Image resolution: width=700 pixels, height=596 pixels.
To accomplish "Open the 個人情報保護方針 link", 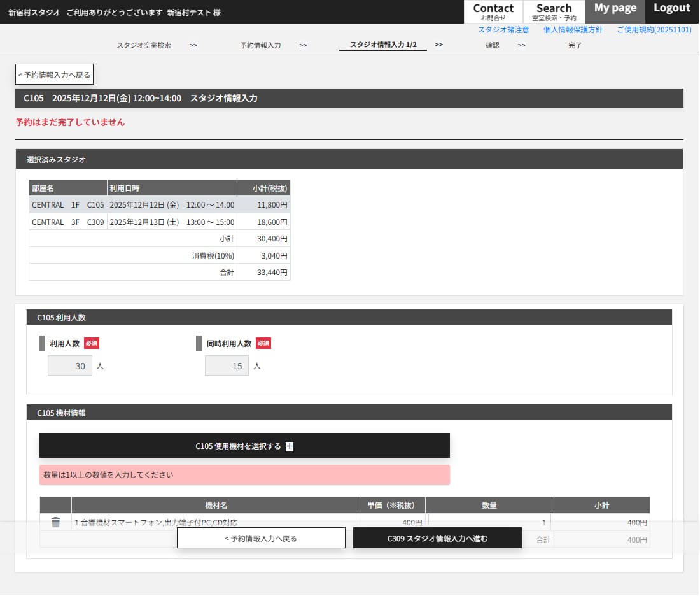I will (x=573, y=30).
